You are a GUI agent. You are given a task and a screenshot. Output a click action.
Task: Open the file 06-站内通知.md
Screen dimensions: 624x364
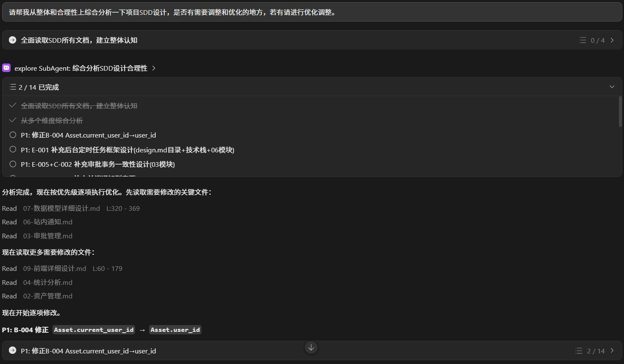pos(48,222)
